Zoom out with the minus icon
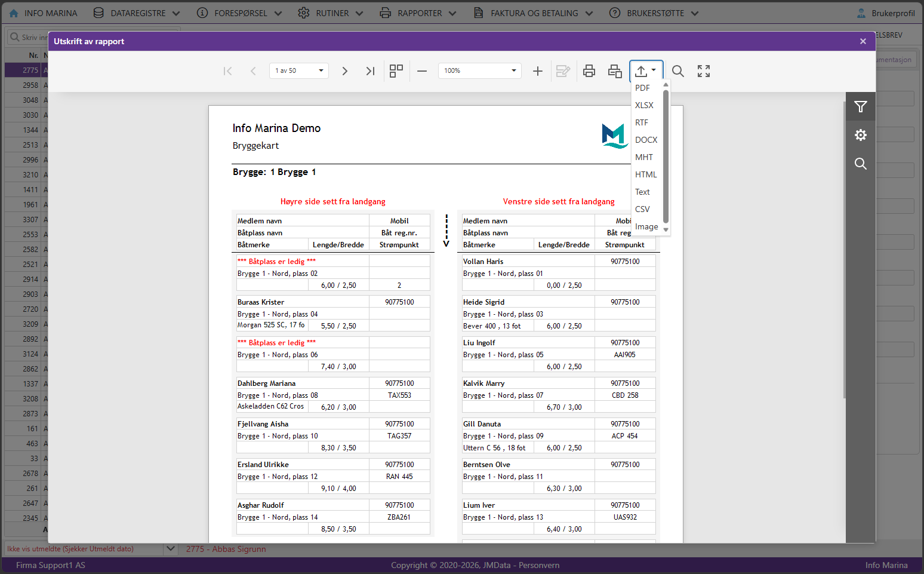The width and height of the screenshot is (924, 574). click(422, 71)
